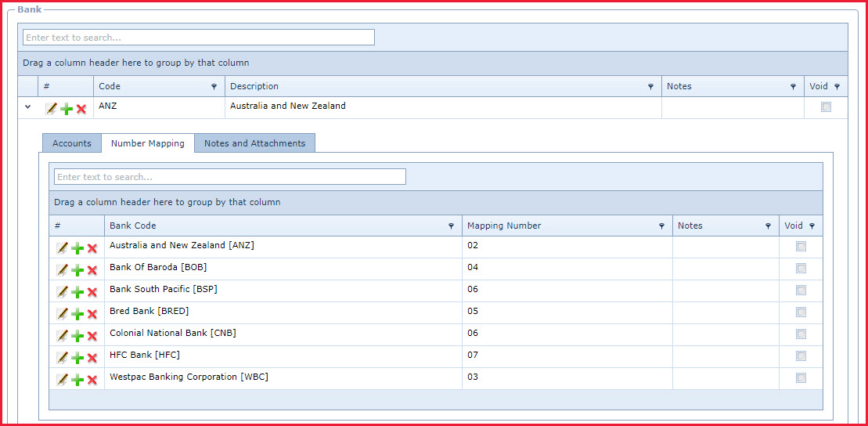Tick Void for Bank South Pacific [BSP]

(801, 291)
